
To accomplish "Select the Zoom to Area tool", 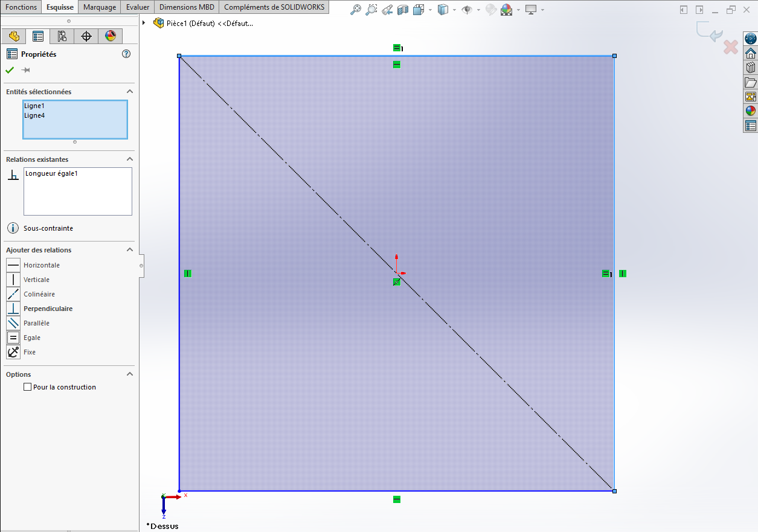I will (x=371, y=10).
